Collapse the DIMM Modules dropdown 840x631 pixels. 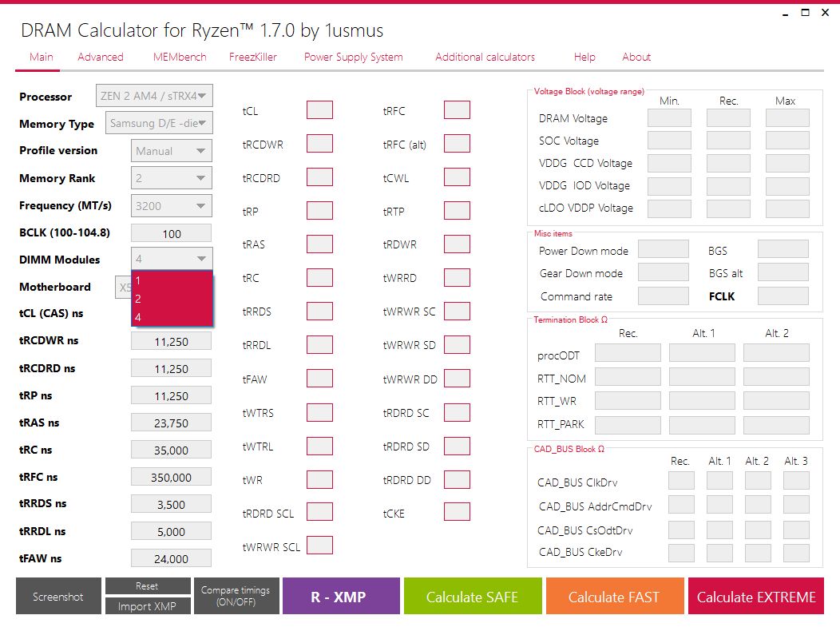[x=172, y=259]
